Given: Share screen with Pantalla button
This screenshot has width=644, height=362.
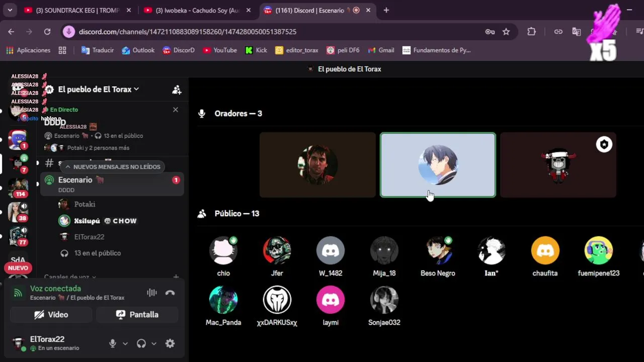Looking at the screenshot, I should pos(137,315).
